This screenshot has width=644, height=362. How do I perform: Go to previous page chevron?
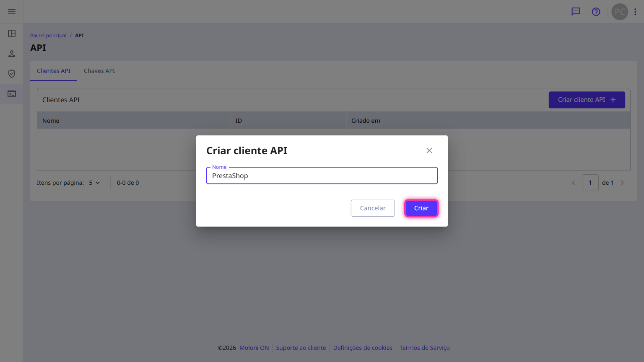(574, 183)
